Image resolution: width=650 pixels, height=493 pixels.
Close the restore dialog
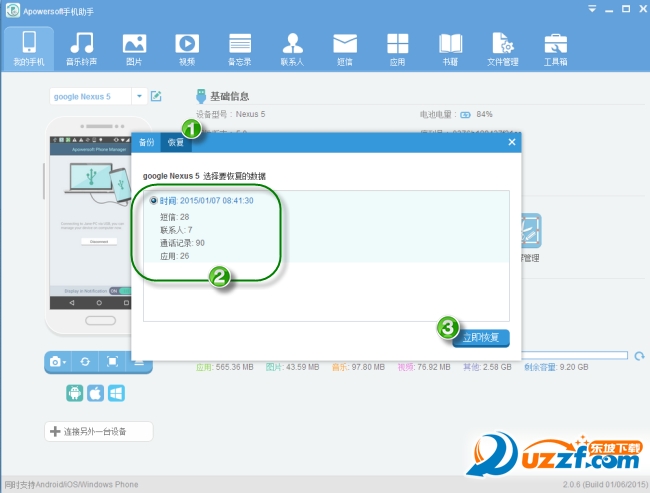[512, 142]
